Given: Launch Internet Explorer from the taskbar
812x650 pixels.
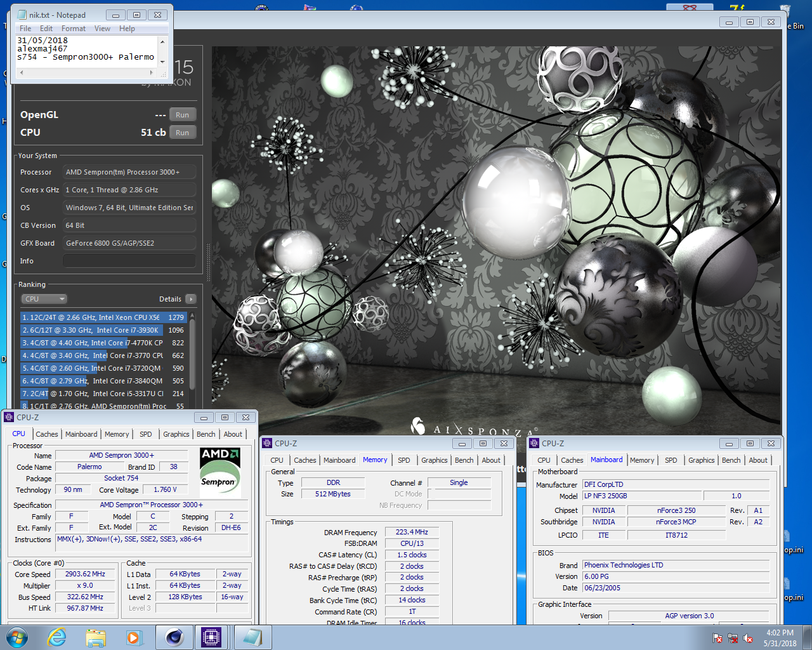Looking at the screenshot, I should point(57,637).
